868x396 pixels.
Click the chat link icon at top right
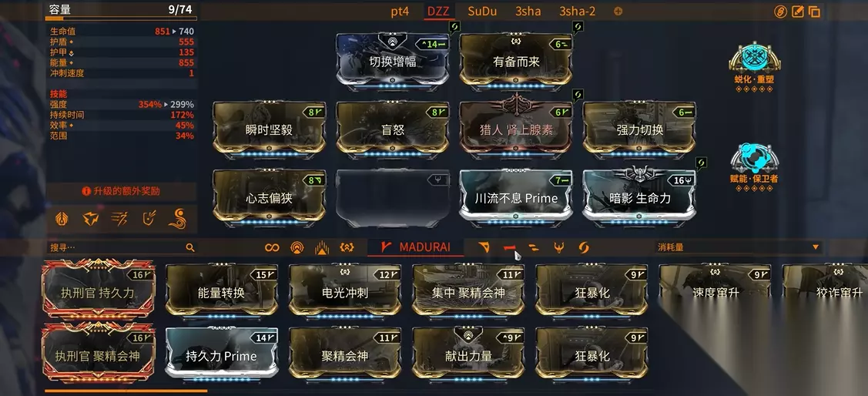click(x=780, y=12)
